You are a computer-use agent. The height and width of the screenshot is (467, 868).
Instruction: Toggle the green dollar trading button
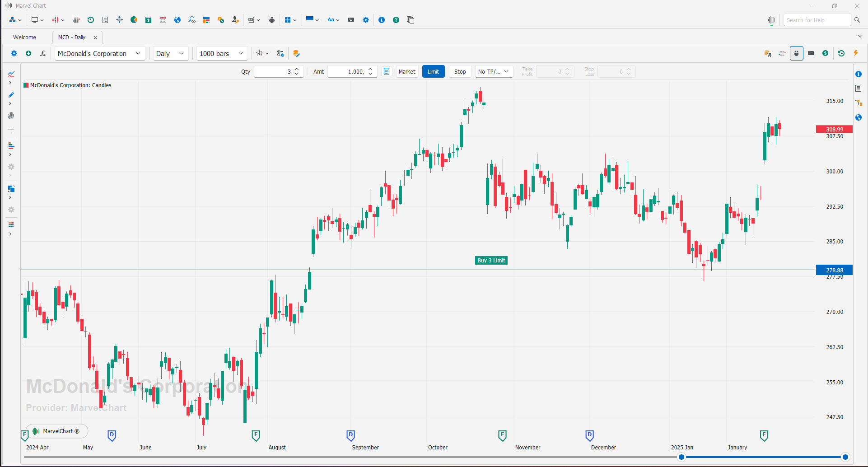pyautogui.click(x=826, y=53)
